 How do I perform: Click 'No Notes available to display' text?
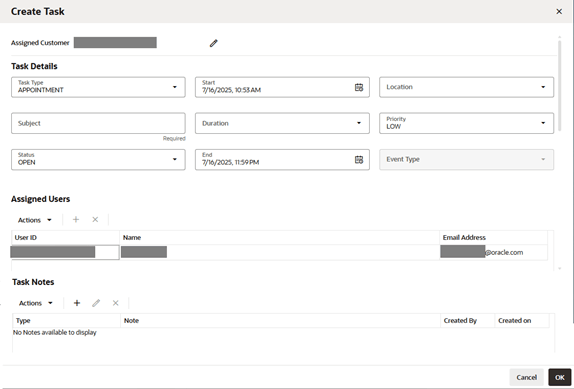(x=55, y=332)
